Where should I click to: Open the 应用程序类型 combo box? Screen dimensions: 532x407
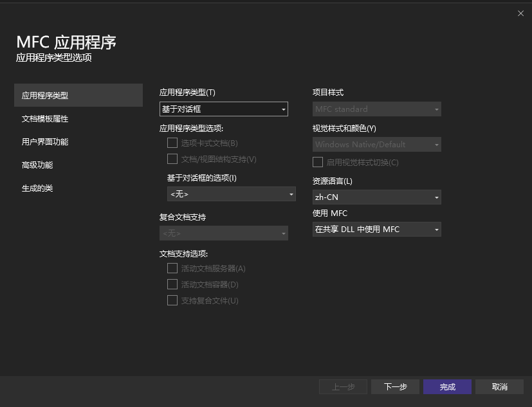[223, 109]
